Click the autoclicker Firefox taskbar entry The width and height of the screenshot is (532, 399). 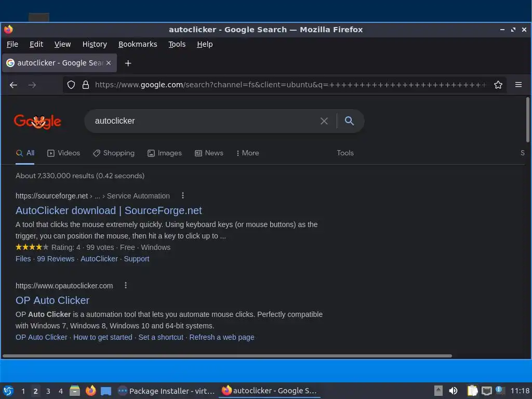click(x=269, y=391)
